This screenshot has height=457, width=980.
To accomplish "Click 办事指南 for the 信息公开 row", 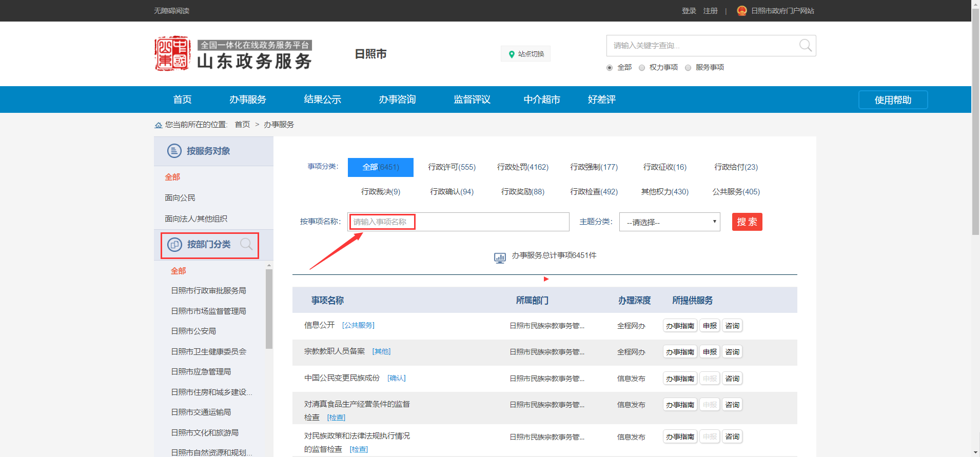I will tap(680, 326).
